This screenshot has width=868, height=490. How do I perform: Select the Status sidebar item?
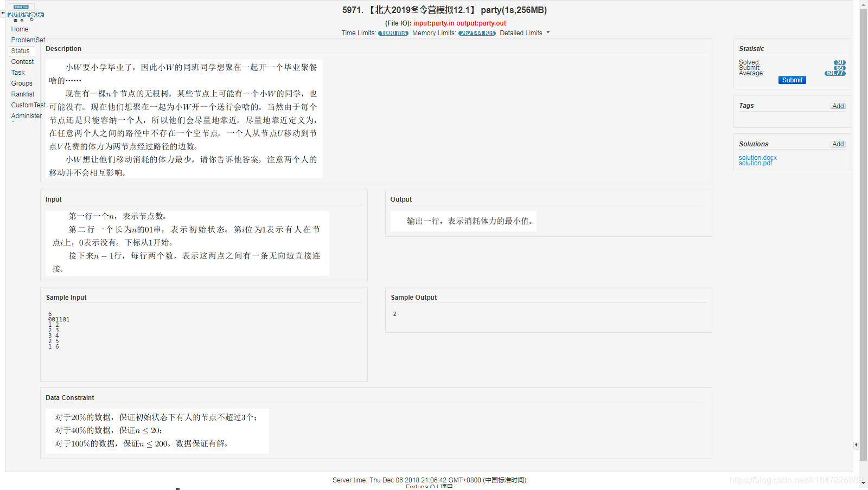(21, 51)
